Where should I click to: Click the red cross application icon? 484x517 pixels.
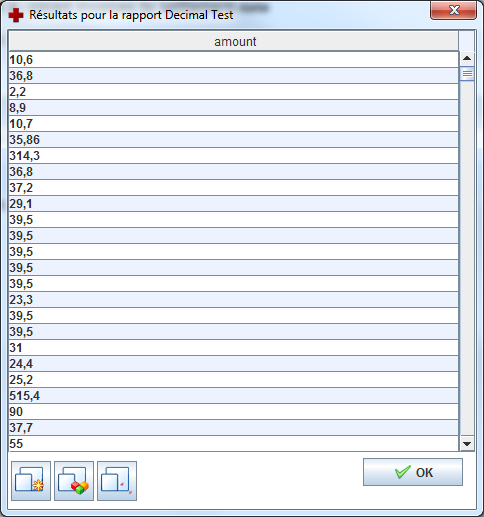(x=16, y=15)
